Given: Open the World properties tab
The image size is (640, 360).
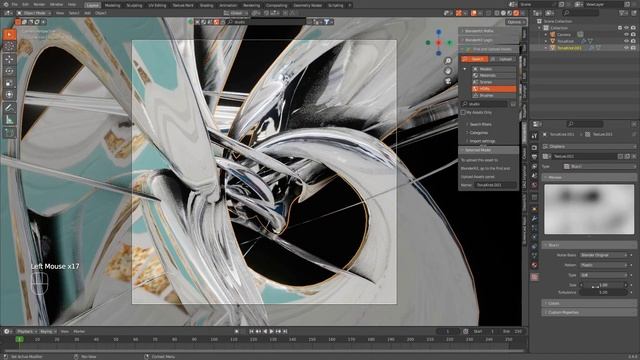Looking at the screenshot, I should tap(534, 185).
